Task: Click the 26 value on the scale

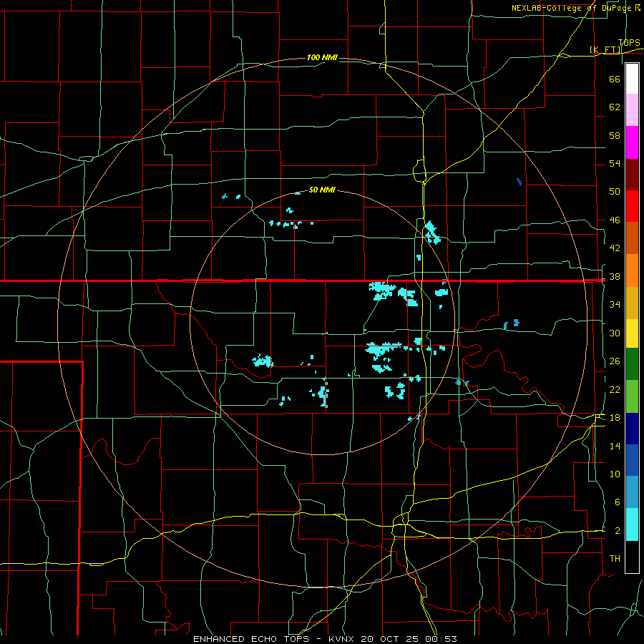Action: [x=615, y=361]
